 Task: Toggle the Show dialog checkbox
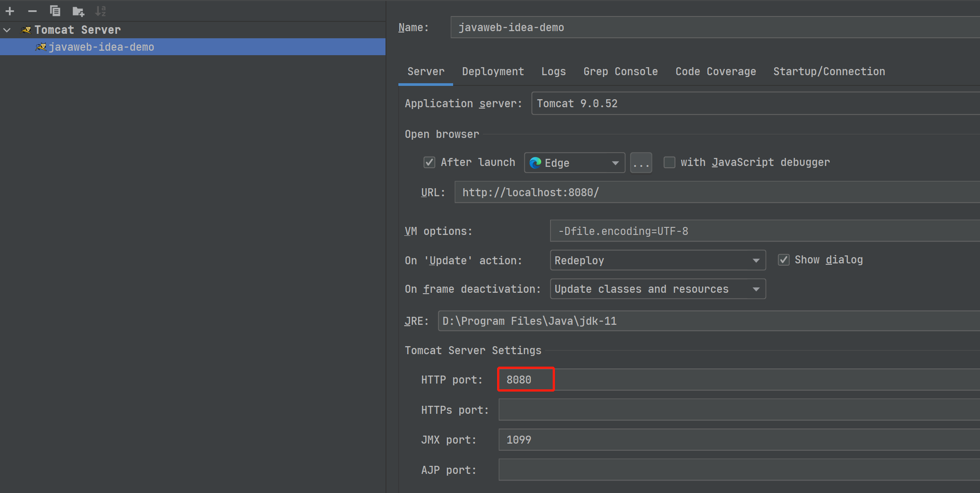tap(783, 260)
